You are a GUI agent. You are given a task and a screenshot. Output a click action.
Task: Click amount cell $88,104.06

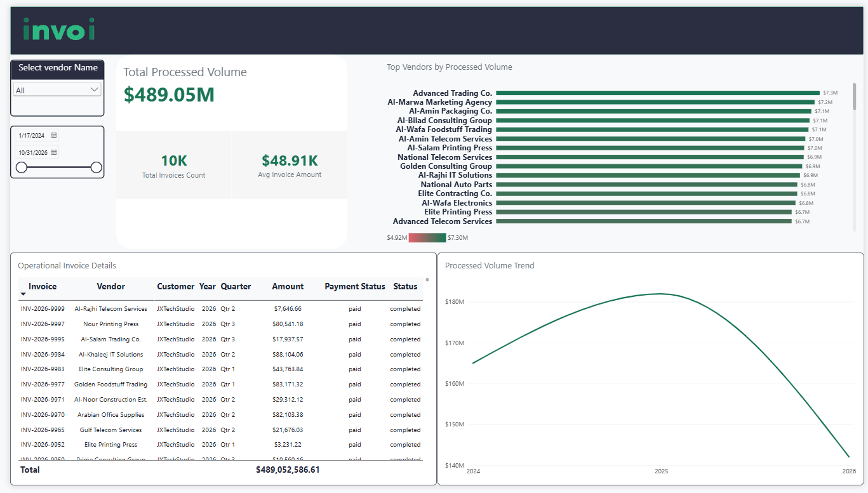coord(288,355)
